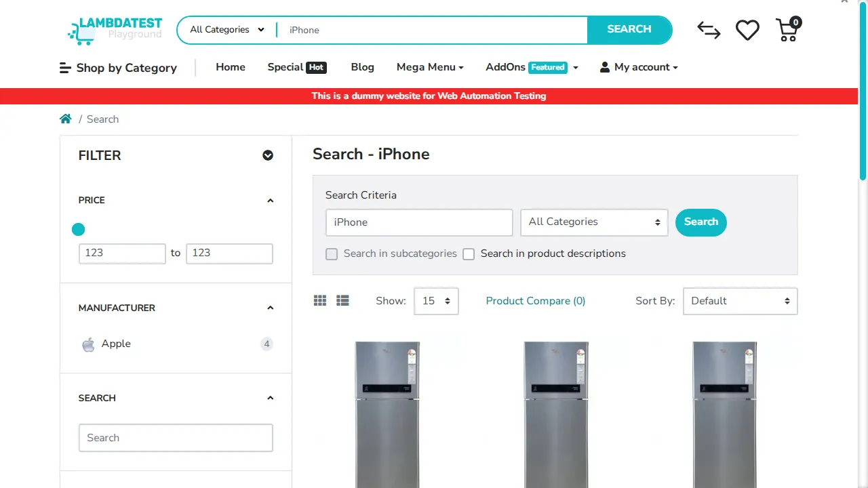Click the 'Search - iPhone' heading
This screenshot has width=868, height=488.
pos(371,155)
